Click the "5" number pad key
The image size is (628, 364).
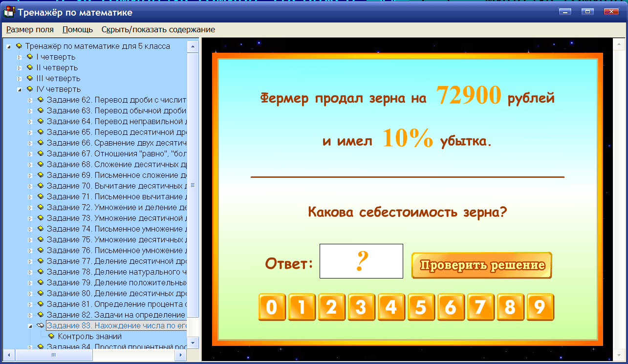421,307
